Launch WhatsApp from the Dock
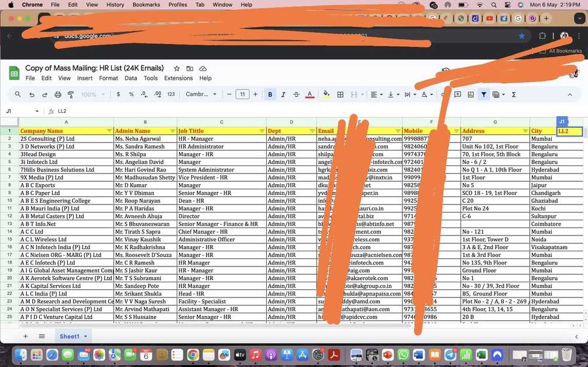Viewport: 588px width, 367px height. 403,355
